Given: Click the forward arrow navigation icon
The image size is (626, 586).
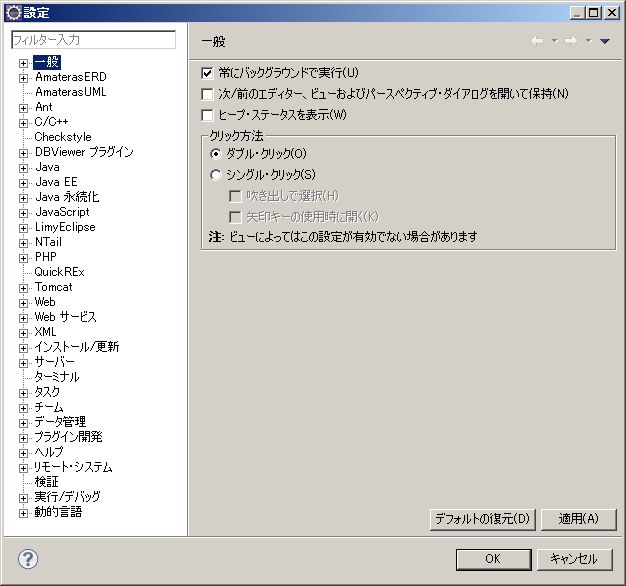Looking at the screenshot, I should click(x=571, y=41).
